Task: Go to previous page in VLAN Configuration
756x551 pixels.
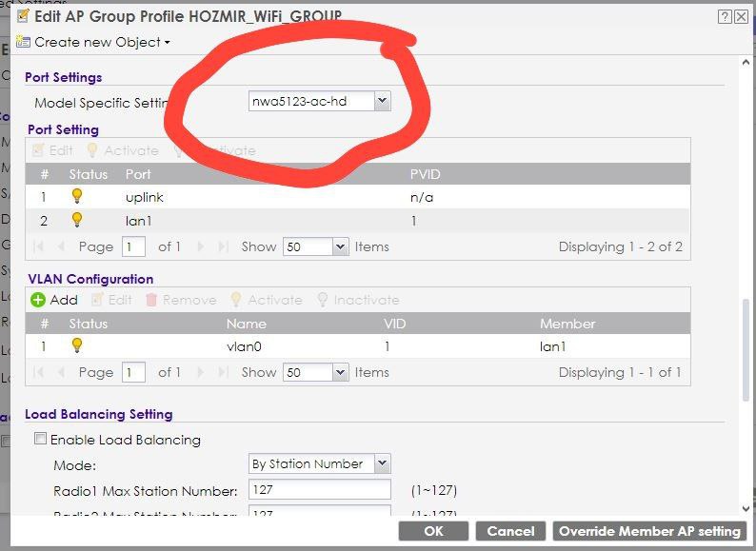Action: (61, 373)
